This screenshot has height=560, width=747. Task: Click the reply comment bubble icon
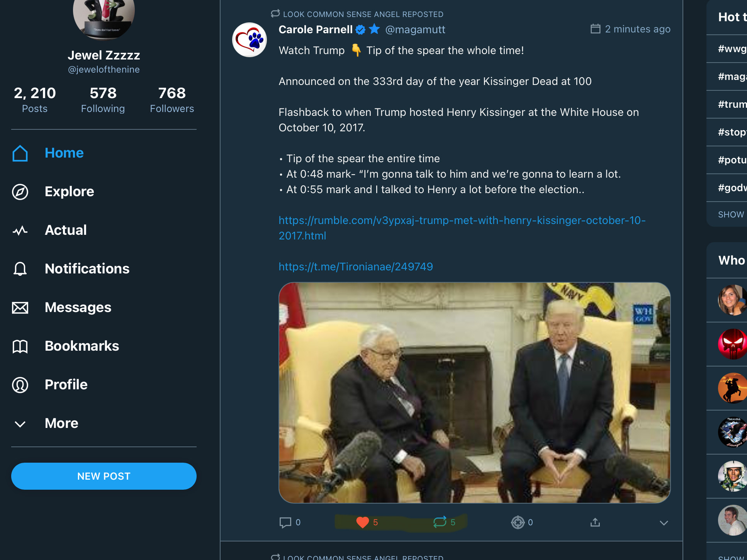[285, 523]
